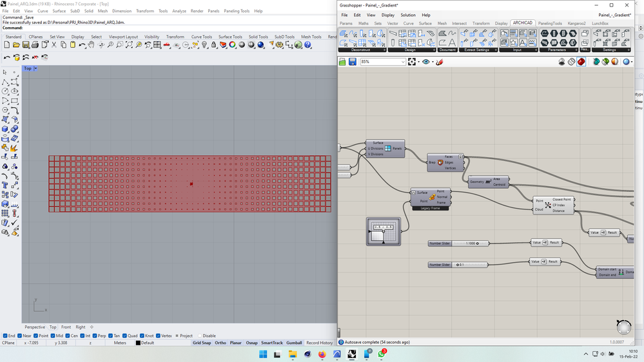This screenshot has height=362, width=644.
Task: Click the Number Slider showing 0.1
Action: pyautogui.click(x=458, y=265)
